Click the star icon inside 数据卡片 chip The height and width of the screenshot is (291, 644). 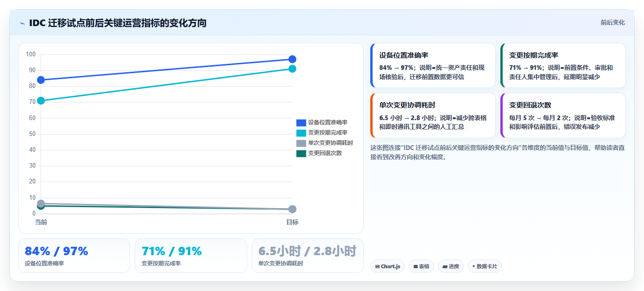474,266
